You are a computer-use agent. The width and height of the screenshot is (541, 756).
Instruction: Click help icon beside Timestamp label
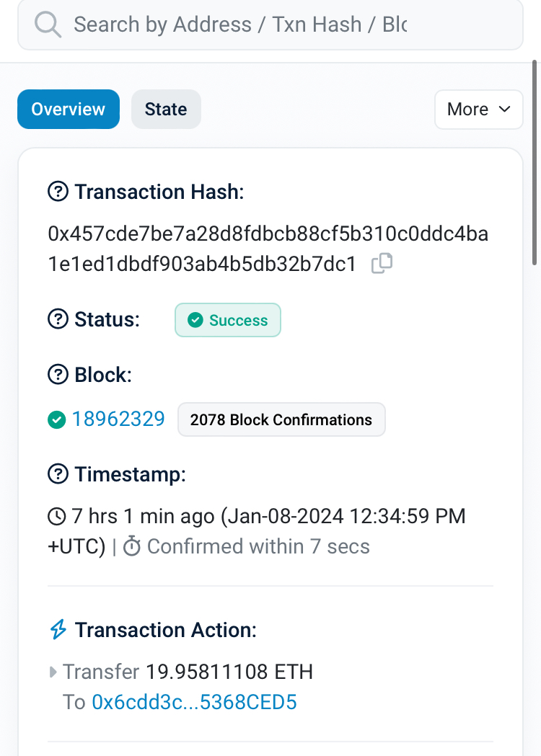pos(58,474)
